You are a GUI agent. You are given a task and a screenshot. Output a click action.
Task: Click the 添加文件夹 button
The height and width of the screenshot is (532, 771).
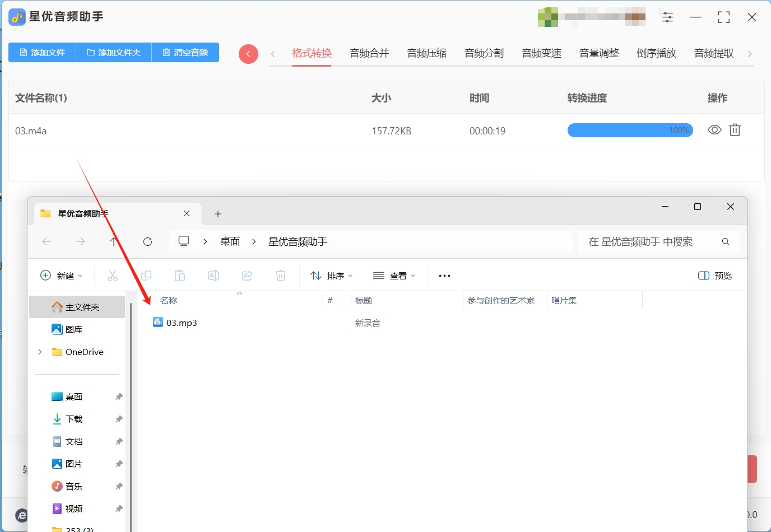coord(114,52)
